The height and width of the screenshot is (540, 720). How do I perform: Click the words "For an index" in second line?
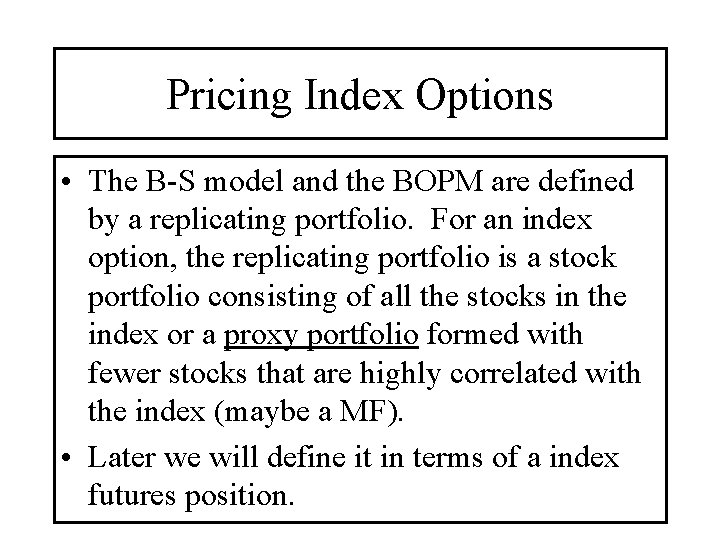tap(512, 219)
